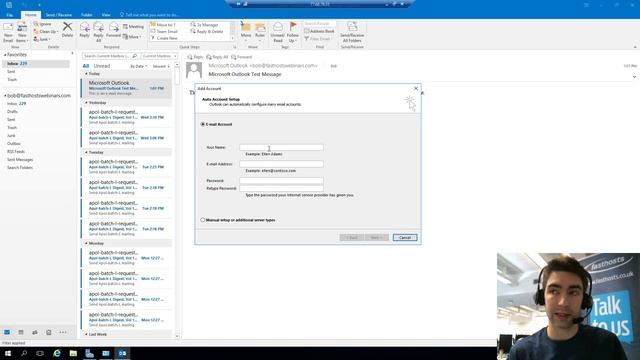Collapse the Tuesday message group
Viewport: 640px width, 360px height.
[86, 152]
